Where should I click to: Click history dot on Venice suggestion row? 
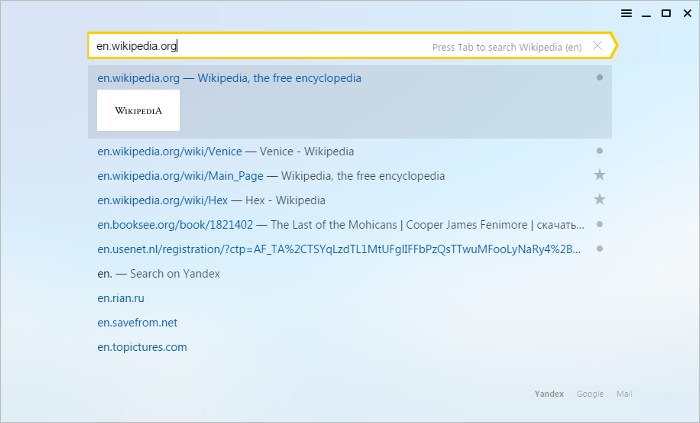click(600, 151)
